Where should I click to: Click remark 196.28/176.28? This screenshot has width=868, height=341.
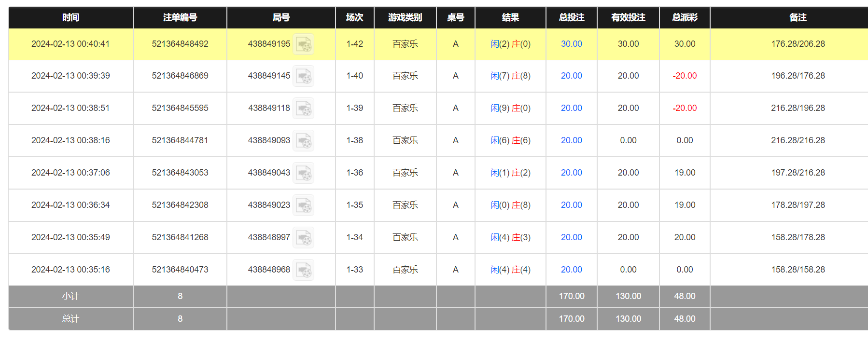798,76
